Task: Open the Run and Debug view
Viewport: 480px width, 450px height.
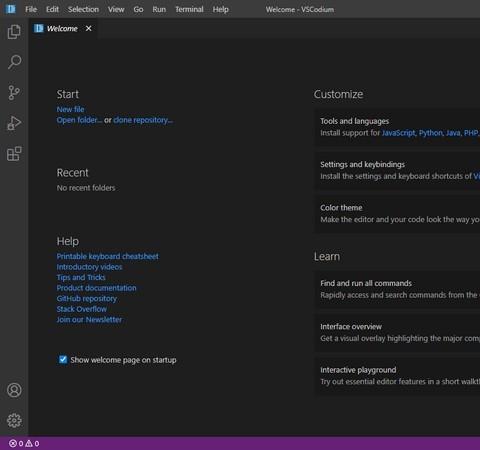Action: pyautogui.click(x=14, y=123)
